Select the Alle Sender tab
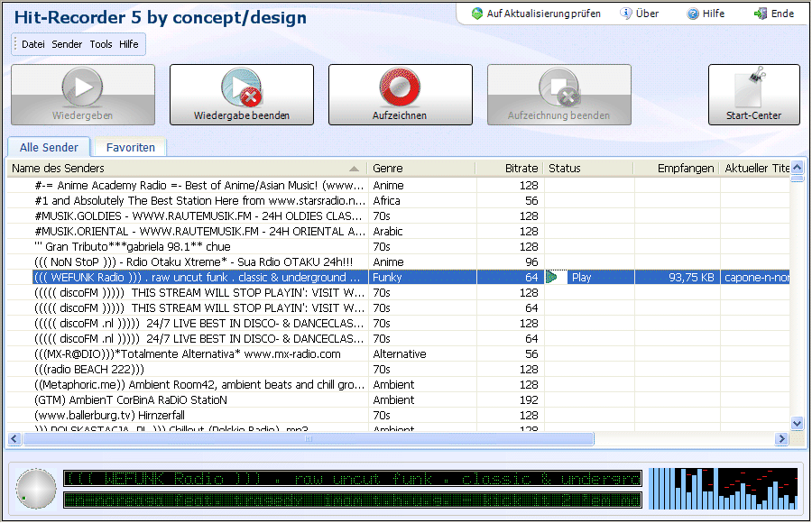This screenshot has height=523, width=812. 49,148
